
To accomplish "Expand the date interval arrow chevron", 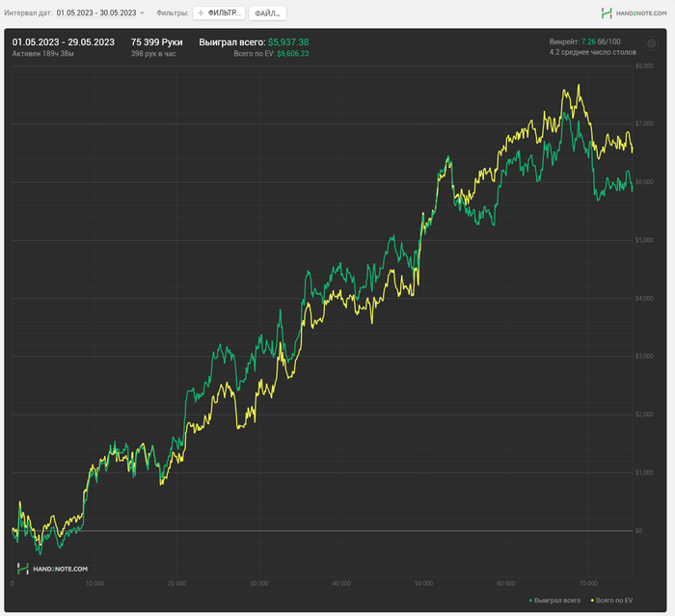I will pos(142,13).
